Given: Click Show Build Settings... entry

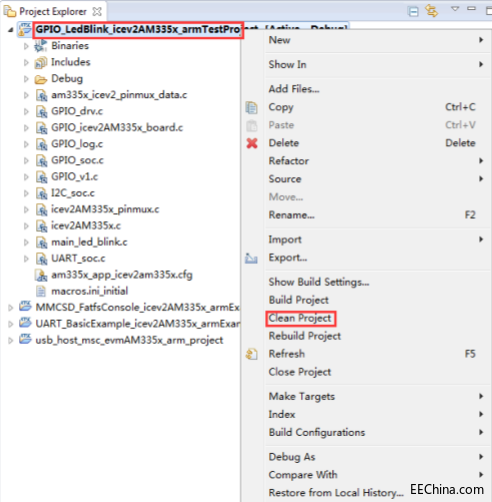Looking at the screenshot, I should click(319, 282).
